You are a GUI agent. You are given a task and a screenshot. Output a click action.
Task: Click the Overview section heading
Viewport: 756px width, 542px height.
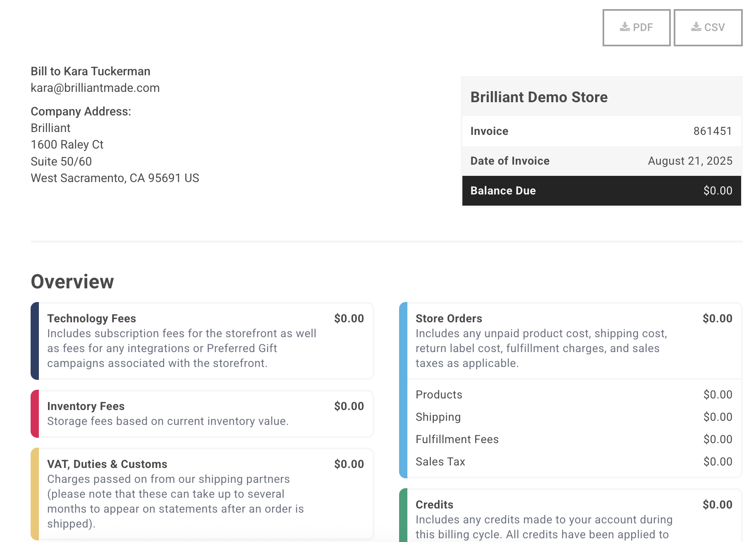[72, 282]
